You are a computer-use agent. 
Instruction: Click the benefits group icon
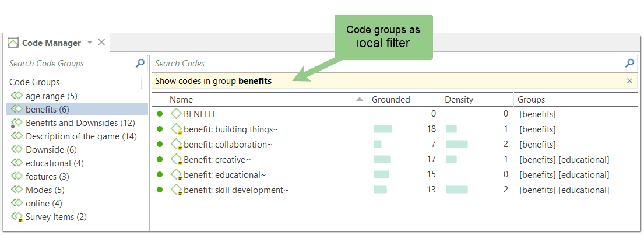coord(16,109)
